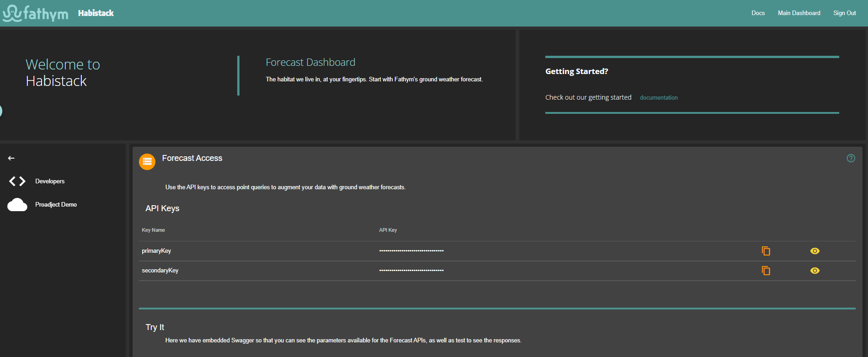Click the back arrow in sidebar
The image size is (868, 357).
(11, 158)
